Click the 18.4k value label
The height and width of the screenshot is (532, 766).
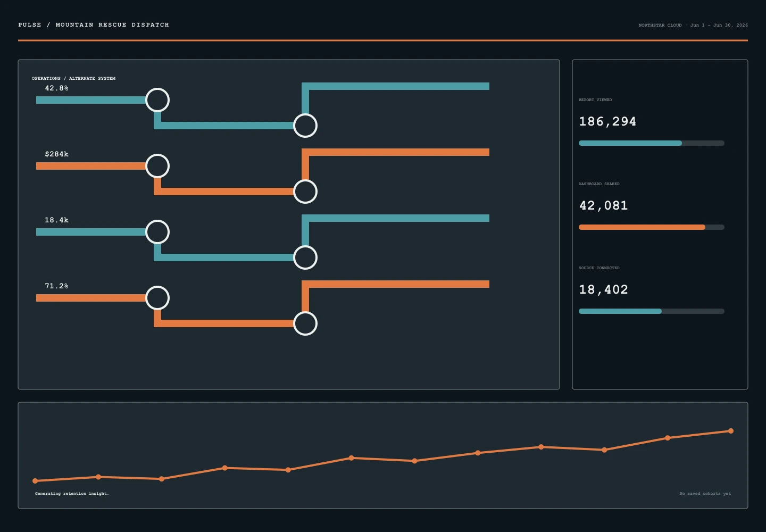pos(56,220)
